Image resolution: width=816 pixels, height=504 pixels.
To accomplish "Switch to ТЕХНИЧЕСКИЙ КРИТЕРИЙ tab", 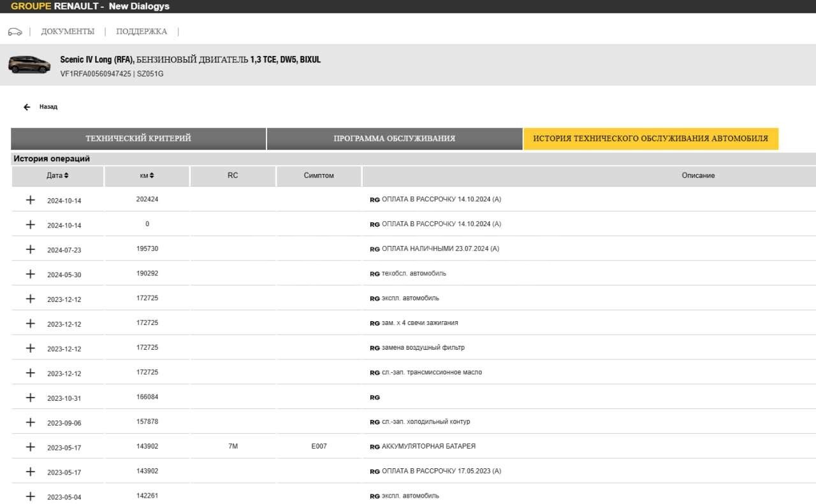I will (138, 139).
